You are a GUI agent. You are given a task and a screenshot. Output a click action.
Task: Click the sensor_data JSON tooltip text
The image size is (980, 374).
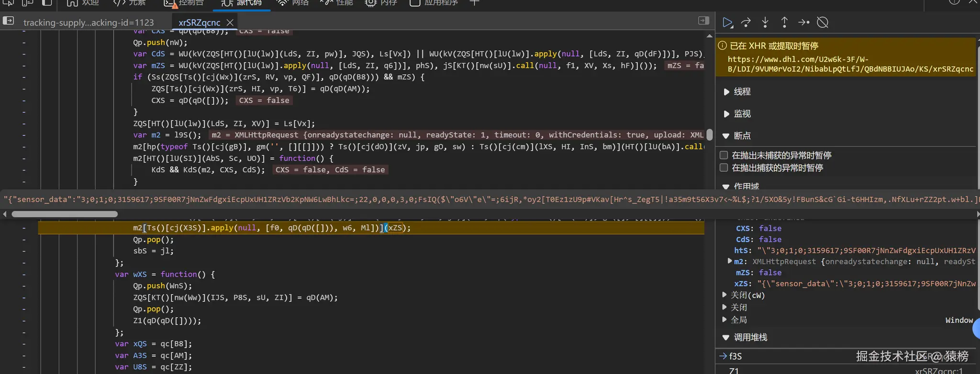490,199
